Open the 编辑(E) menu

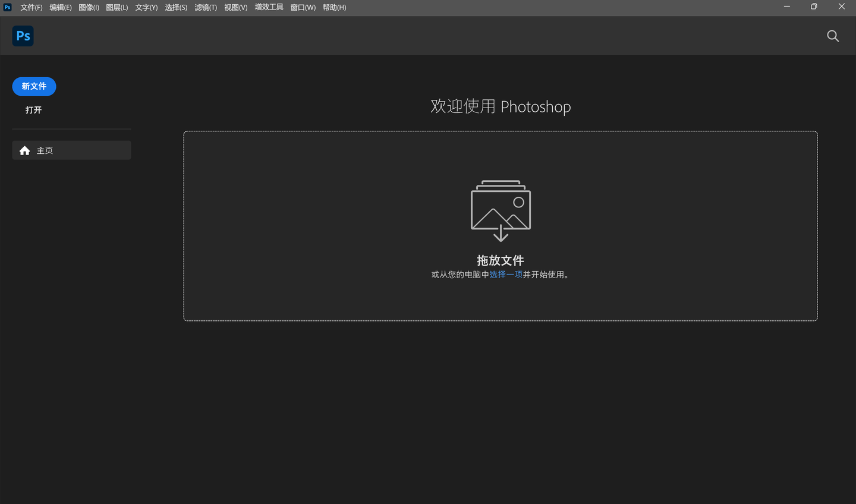[61, 7]
